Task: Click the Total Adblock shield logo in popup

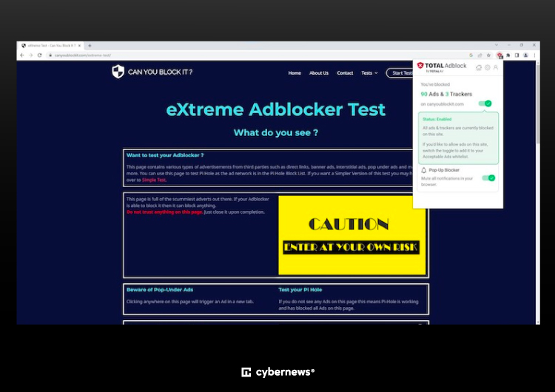Action: click(x=420, y=65)
